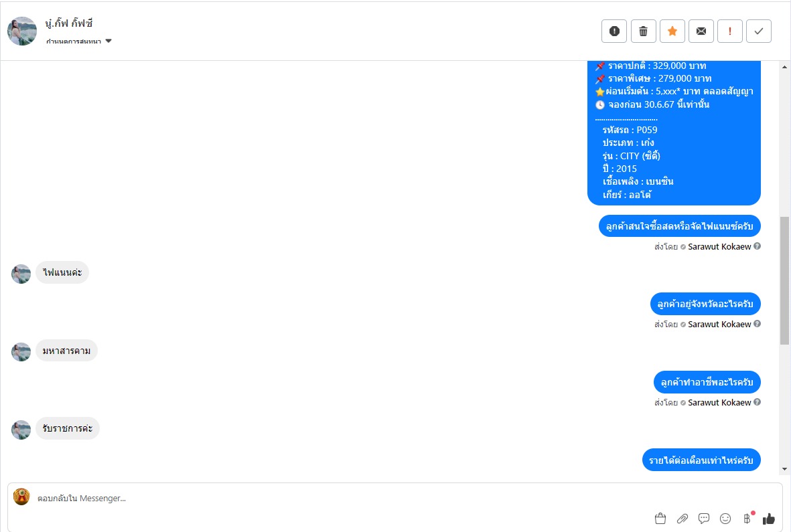Click the help icon after the Sarawut Kokaew credit under ลูกค้าสนใจซื้อสด
The height and width of the screenshot is (532, 791).
coord(758,246)
